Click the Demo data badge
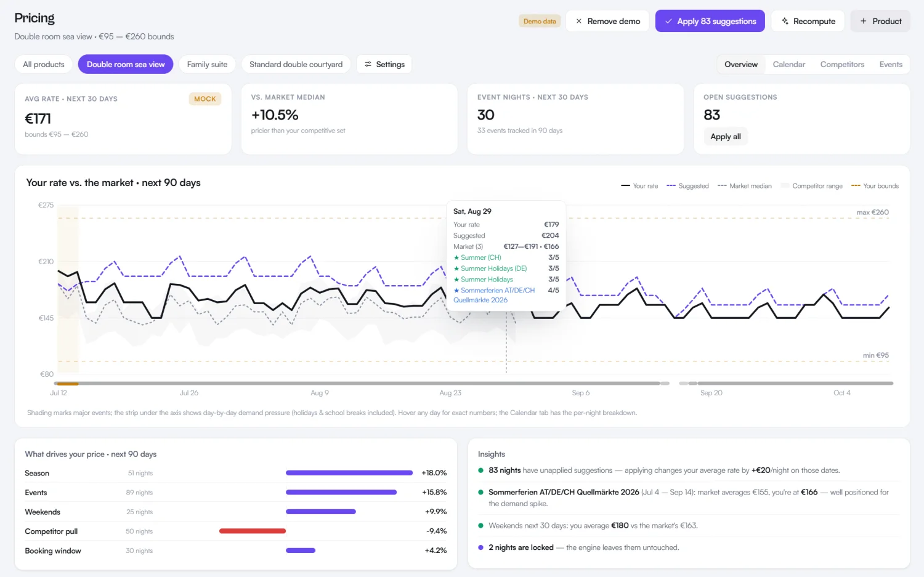Viewport: 924px width, 577px height. [x=540, y=21]
